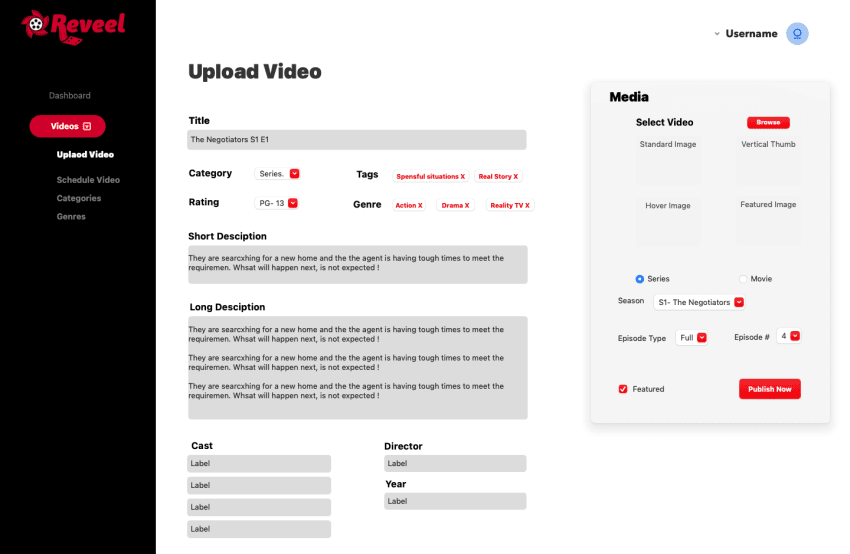Click the second Cast label field

[259, 485]
